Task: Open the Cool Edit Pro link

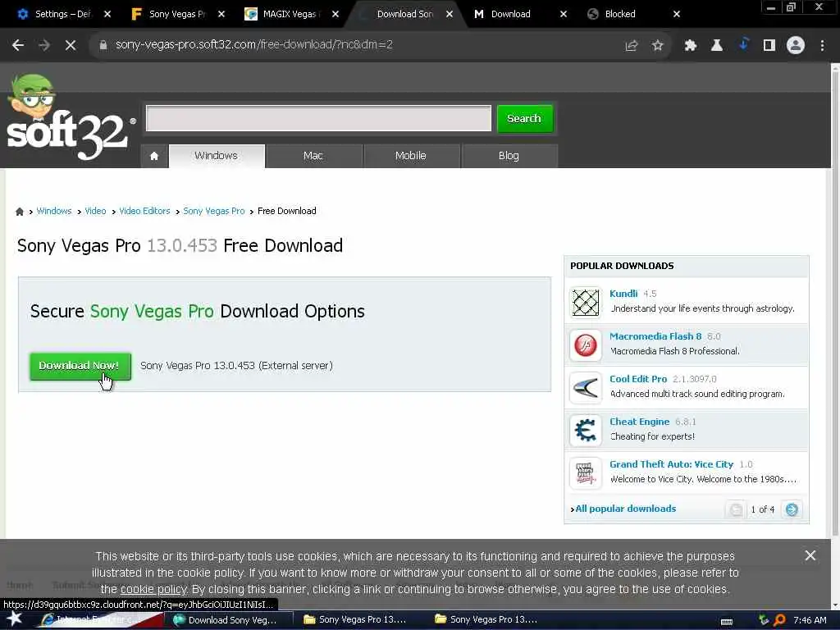Action: coord(638,379)
